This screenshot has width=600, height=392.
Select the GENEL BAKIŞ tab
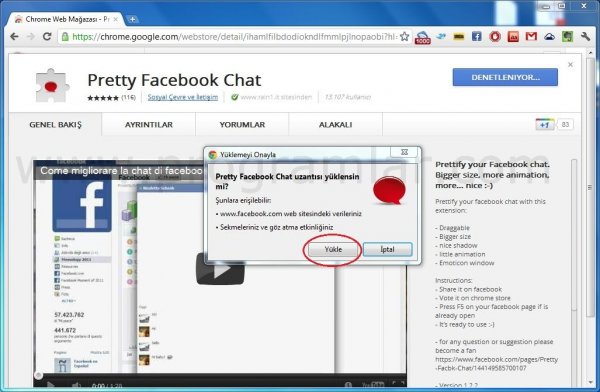[x=55, y=125]
